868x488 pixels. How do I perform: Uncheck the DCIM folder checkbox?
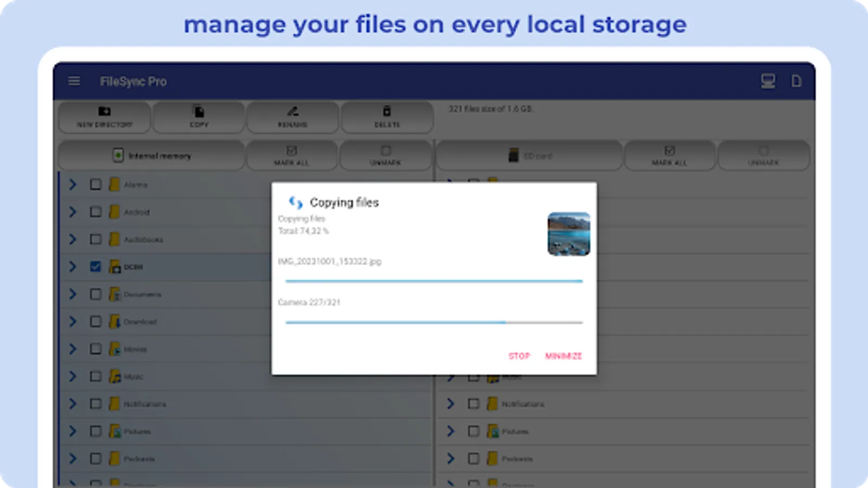pos(95,267)
